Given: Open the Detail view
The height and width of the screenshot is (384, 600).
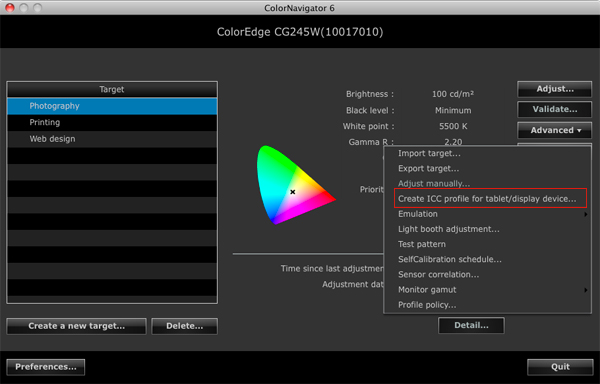Looking at the screenshot, I should (471, 325).
